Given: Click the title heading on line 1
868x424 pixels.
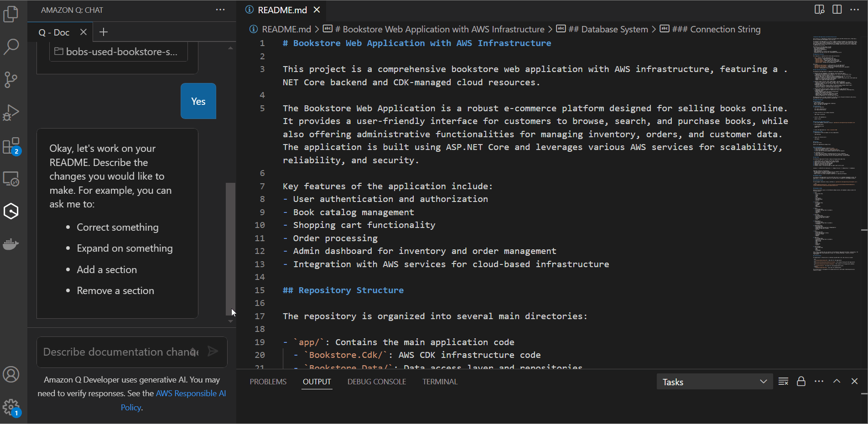Looking at the screenshot, I should tap(417, 43).
